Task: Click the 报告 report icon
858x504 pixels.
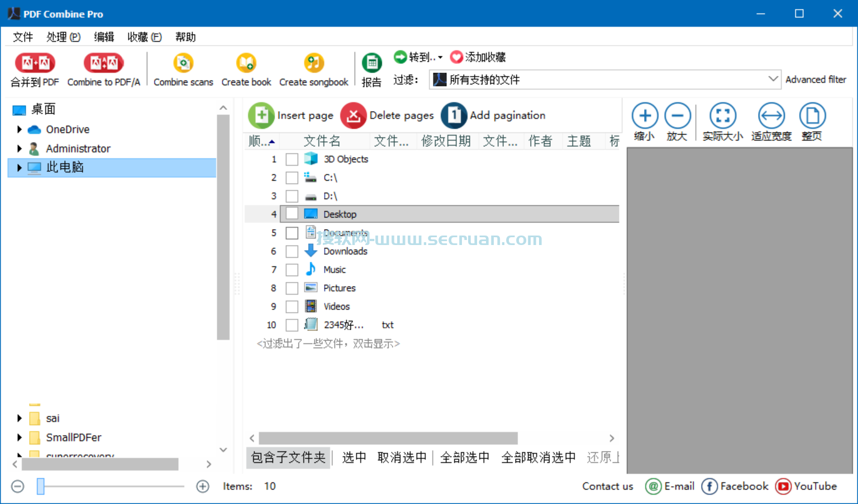Action: [371, 63]
